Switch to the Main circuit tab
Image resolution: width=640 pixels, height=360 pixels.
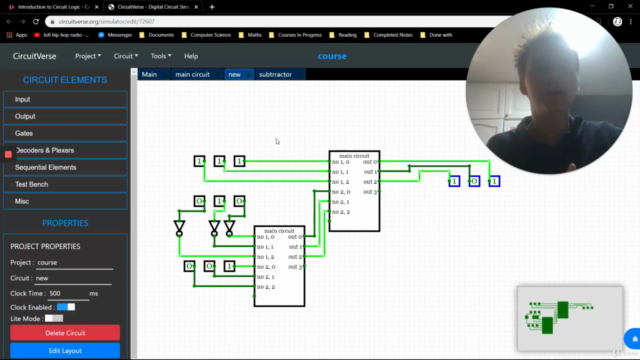pyautogui.click(x=149, y=74)
